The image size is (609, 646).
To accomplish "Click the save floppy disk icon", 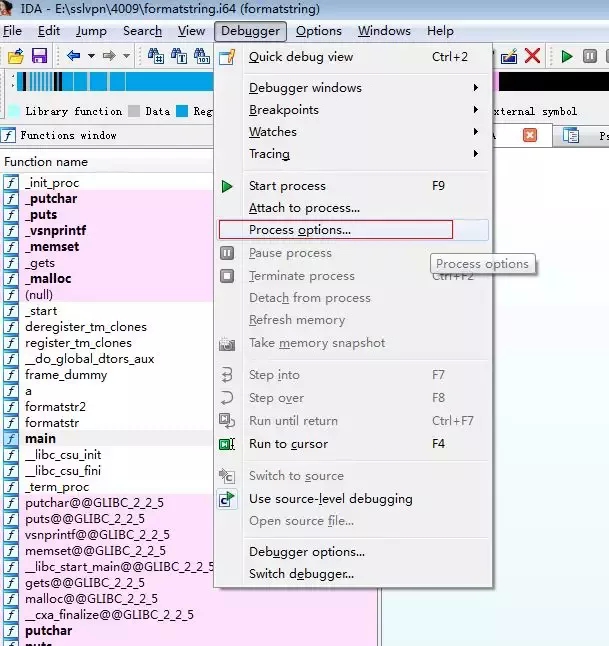I will [x=40, y=56].
